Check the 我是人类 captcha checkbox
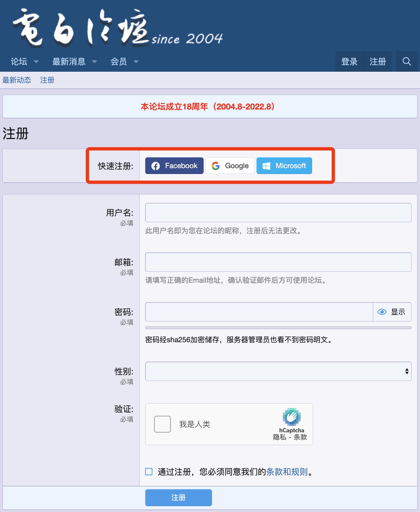The height and width of the screenshot is (512, 420). click(162, 424)
